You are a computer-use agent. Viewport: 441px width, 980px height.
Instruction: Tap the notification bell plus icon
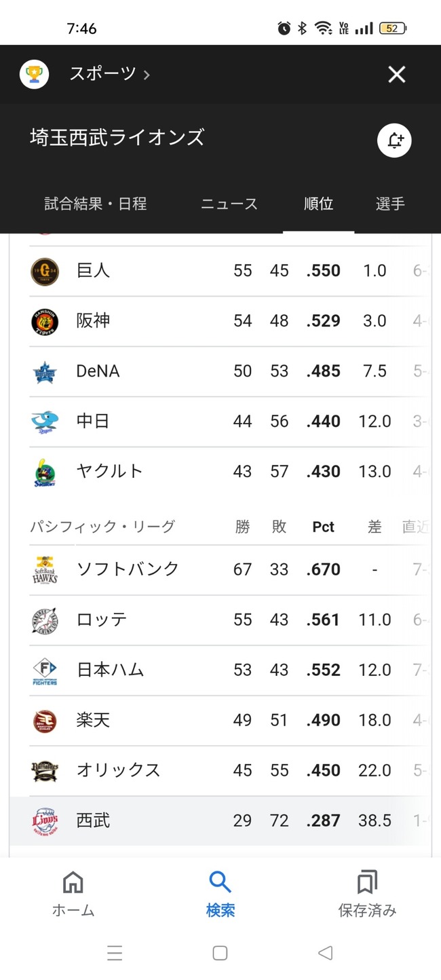394,140
